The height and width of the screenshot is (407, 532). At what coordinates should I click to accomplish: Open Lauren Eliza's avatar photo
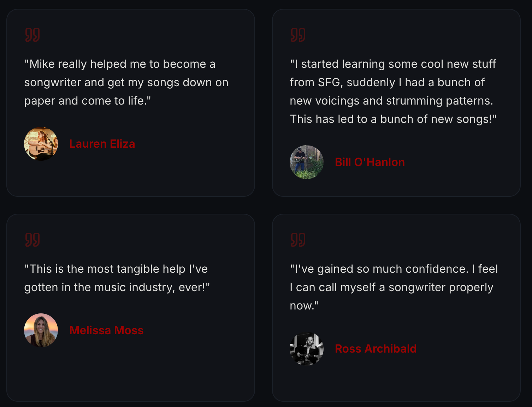point(41,144)
